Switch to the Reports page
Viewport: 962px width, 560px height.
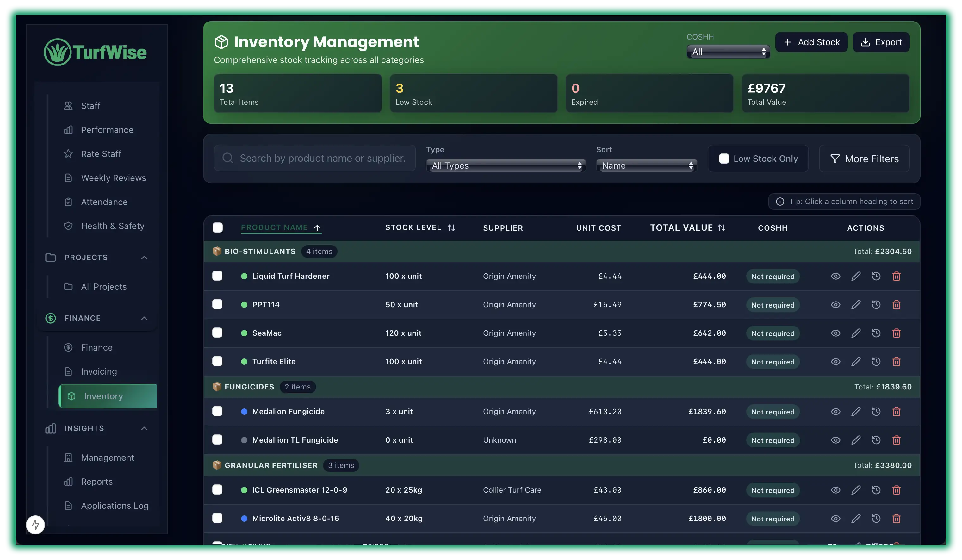tap(96, 481)
